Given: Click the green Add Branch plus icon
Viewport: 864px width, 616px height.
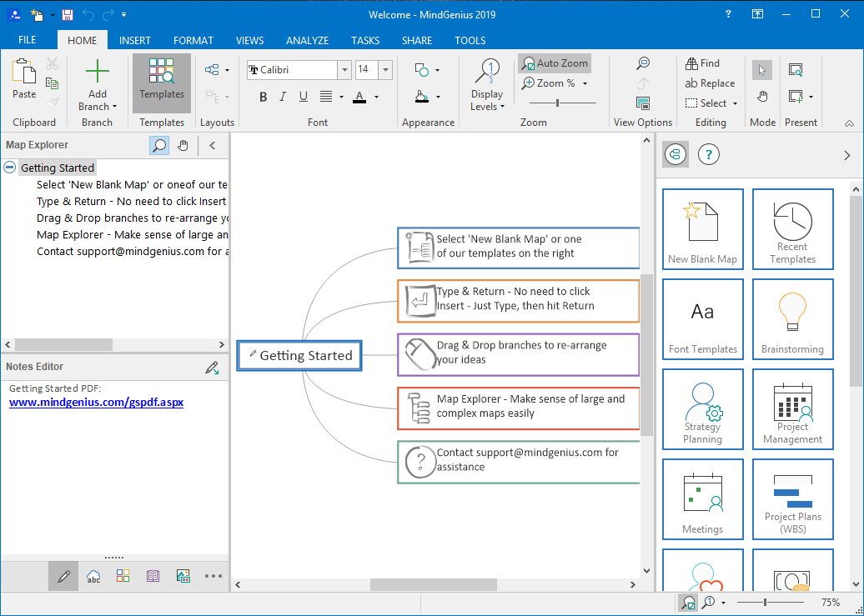Looking at the screenshot, I should 98,71.
